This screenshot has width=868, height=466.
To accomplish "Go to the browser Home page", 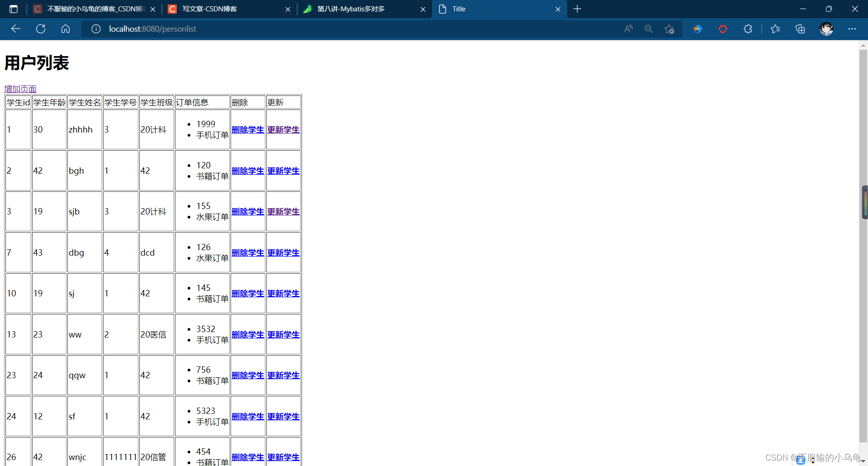I will coord(66,29).
